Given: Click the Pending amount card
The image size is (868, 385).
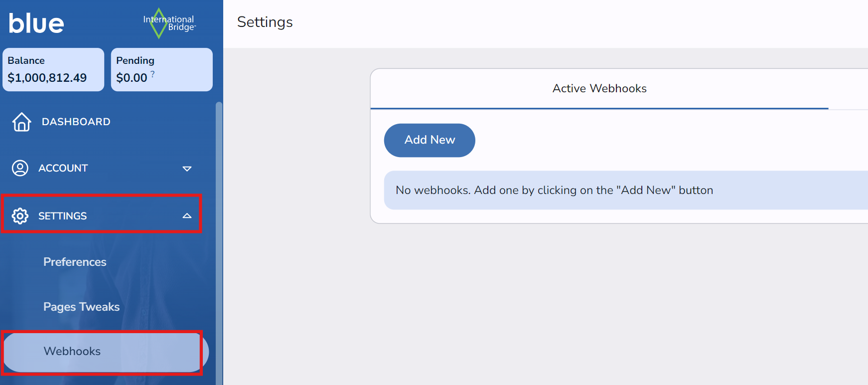Looking at the screenshot, I should coord(161,70).
